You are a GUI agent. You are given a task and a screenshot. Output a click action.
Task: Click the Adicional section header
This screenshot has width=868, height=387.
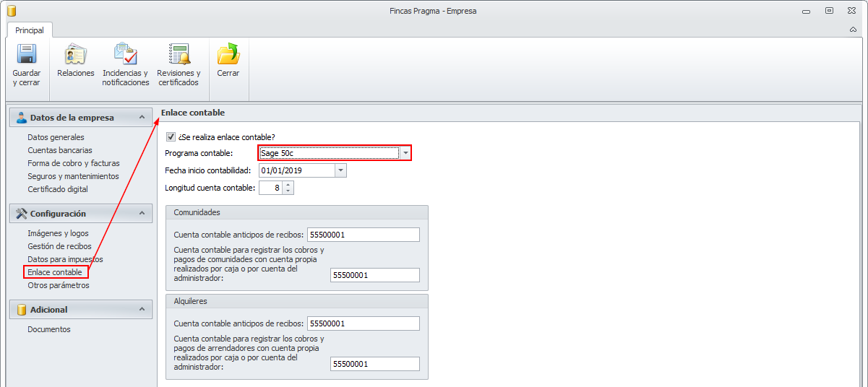pyautogui.click(x=81, y=310)
